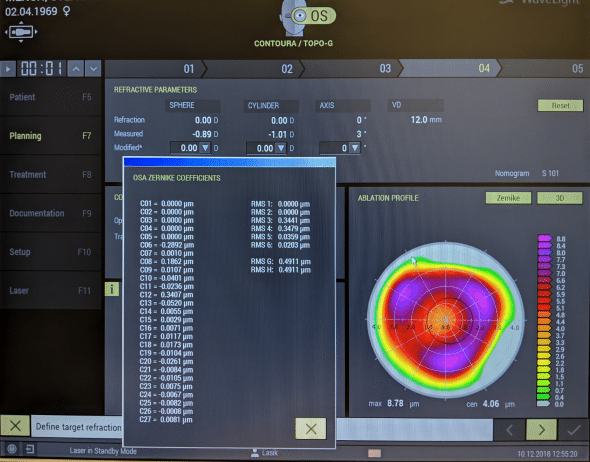Image resolution: width=590 pixels, height=462 pixels.
Task: Click the timer down arrow
Action: (x=93, y=69)
